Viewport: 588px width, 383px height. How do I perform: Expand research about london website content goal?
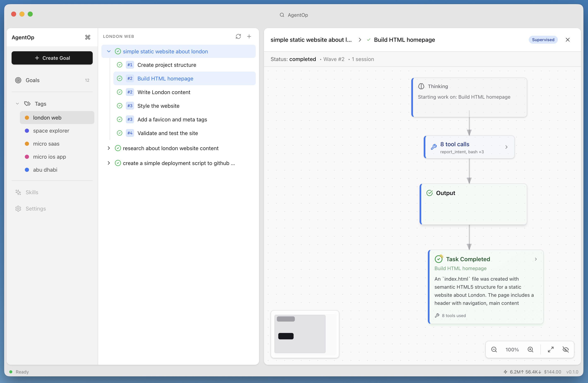(109, 148)
